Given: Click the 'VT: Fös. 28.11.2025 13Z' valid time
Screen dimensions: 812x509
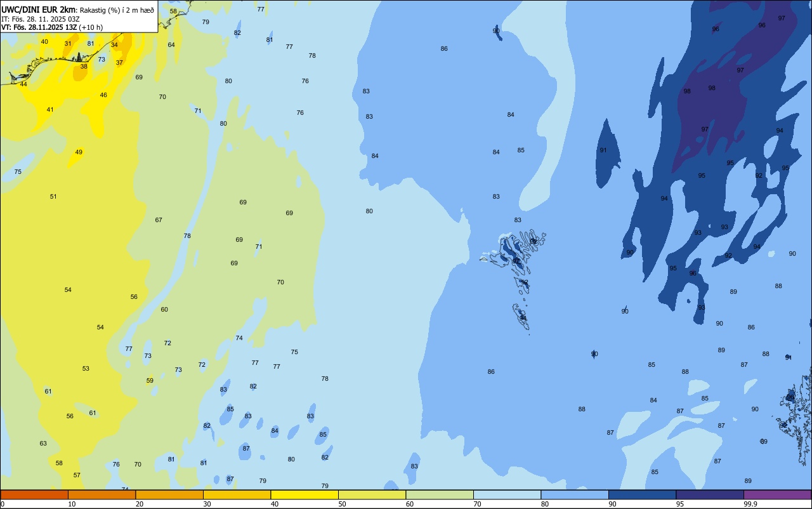Looking at the screenshot, I should click(x=39, y=27).
